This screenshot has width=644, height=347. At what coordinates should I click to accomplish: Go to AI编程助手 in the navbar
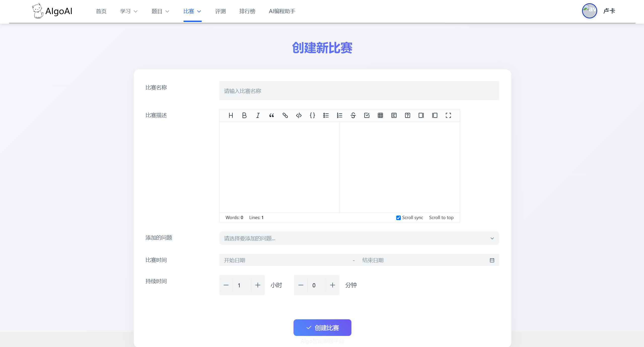282,11
